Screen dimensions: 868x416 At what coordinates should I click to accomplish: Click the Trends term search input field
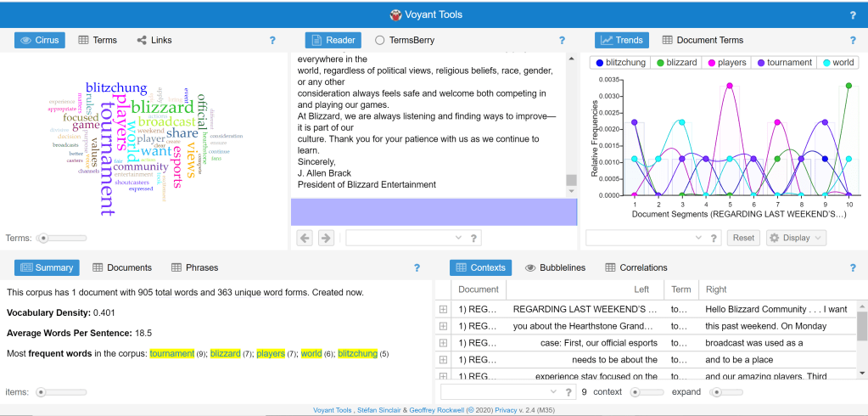(645, 238)
